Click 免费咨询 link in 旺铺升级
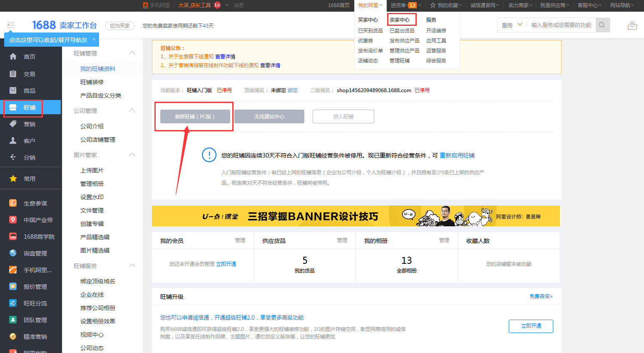Screen dimensions: 644x353 541,296
